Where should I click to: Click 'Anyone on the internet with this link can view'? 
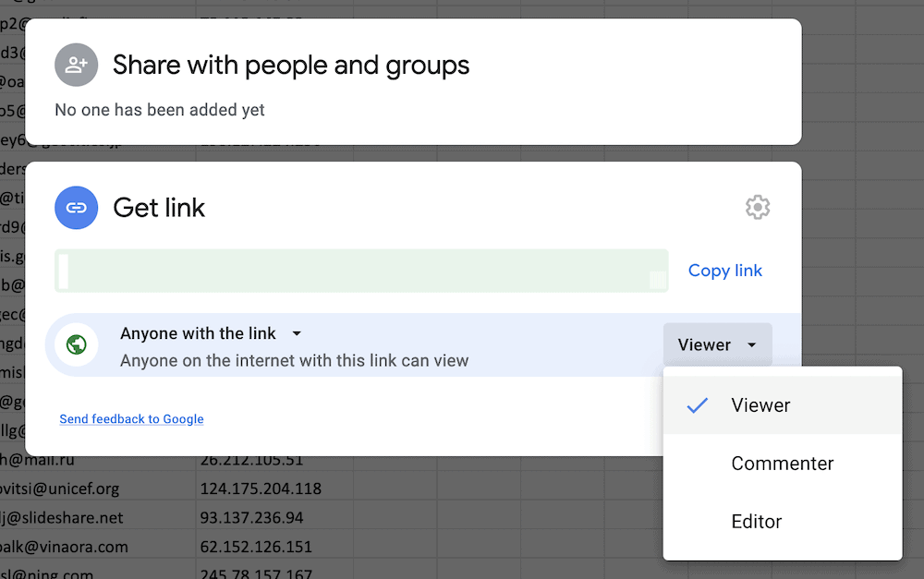[294, 360]
